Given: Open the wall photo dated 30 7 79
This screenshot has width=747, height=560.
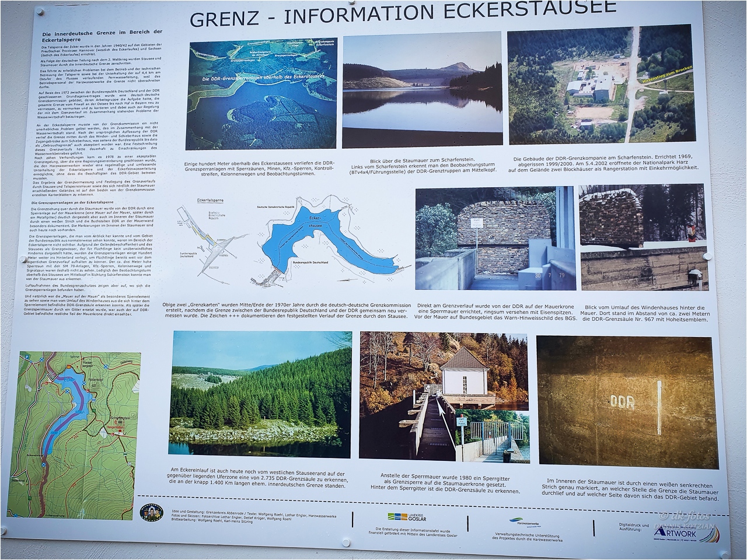Looking at the screenshot, I should [x=495, y=238].
